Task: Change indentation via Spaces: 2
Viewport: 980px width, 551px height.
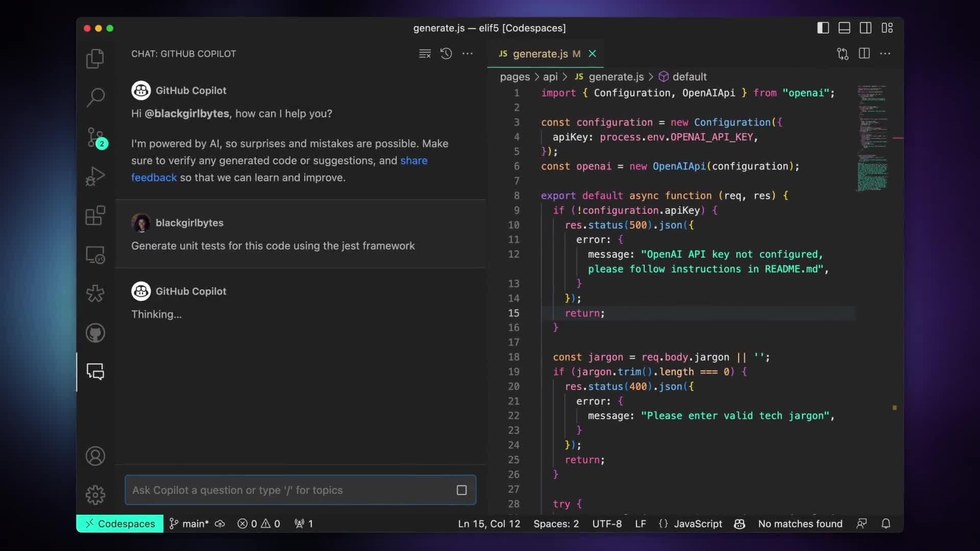Action: coord(556,524)
